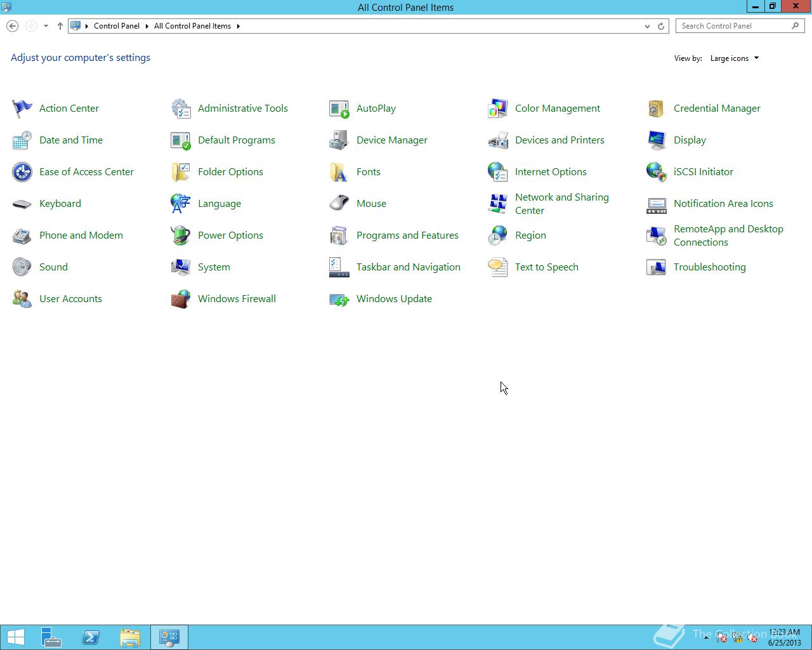
Task: Open the Programs and Features icon
Action: click(339, 235)
